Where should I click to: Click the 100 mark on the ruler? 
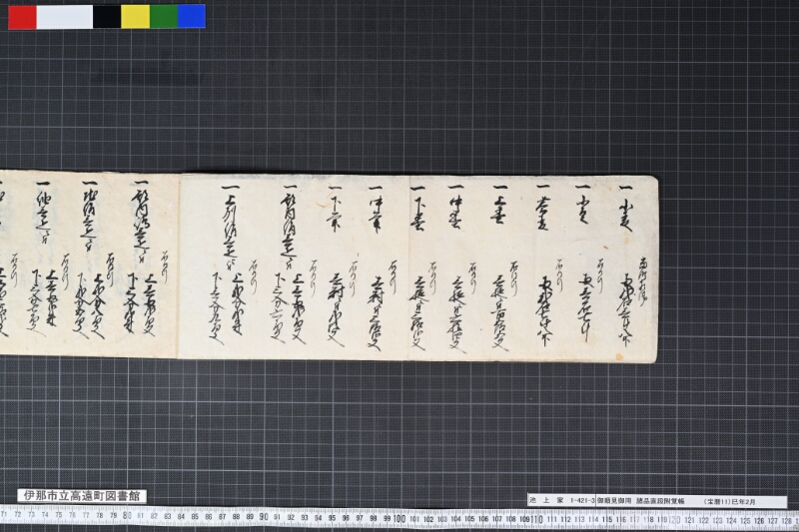pyautogui.click(x=399, y=518)
